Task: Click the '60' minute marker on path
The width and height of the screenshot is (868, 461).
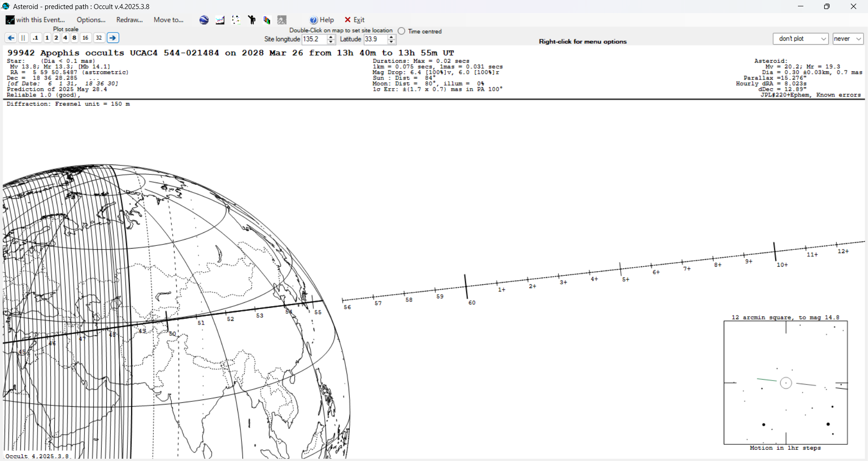Action: (x=472, y=303)
